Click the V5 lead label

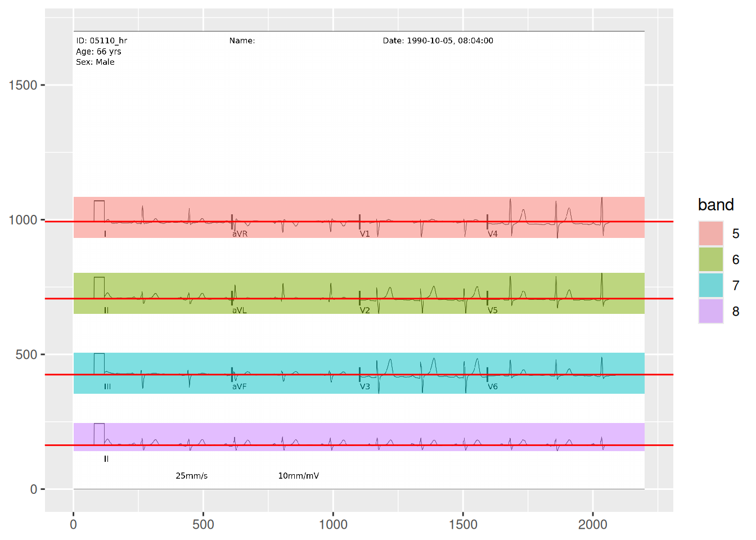[x=493, y=310]
